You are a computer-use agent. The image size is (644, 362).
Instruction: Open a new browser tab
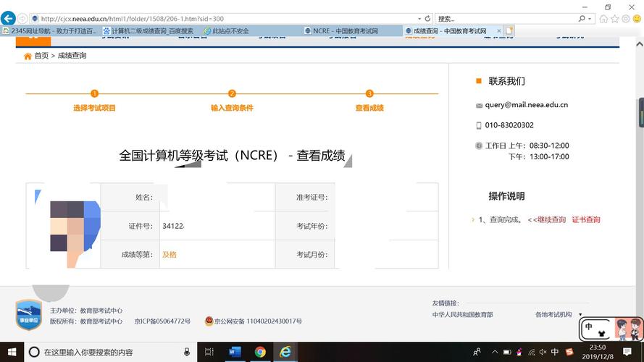(509, 31)
